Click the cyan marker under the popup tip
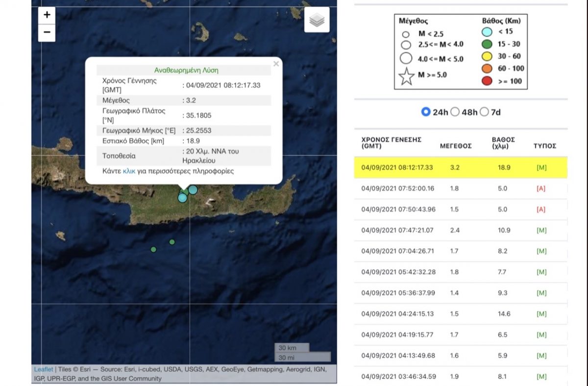Viewport: 588px width, 386px height. pos(182,198)
